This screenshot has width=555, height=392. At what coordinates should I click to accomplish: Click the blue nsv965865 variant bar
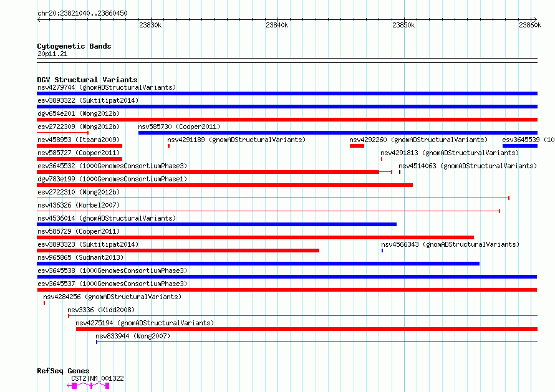[258, 264]
